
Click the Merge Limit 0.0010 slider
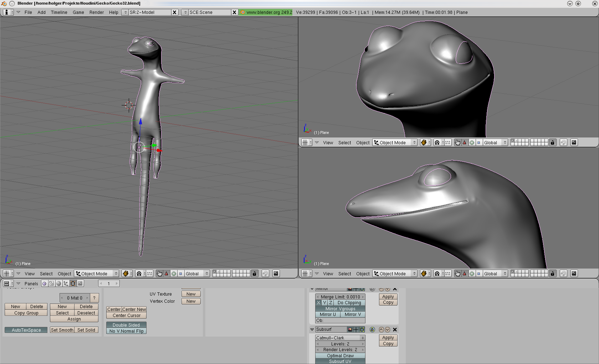[340, 297]
